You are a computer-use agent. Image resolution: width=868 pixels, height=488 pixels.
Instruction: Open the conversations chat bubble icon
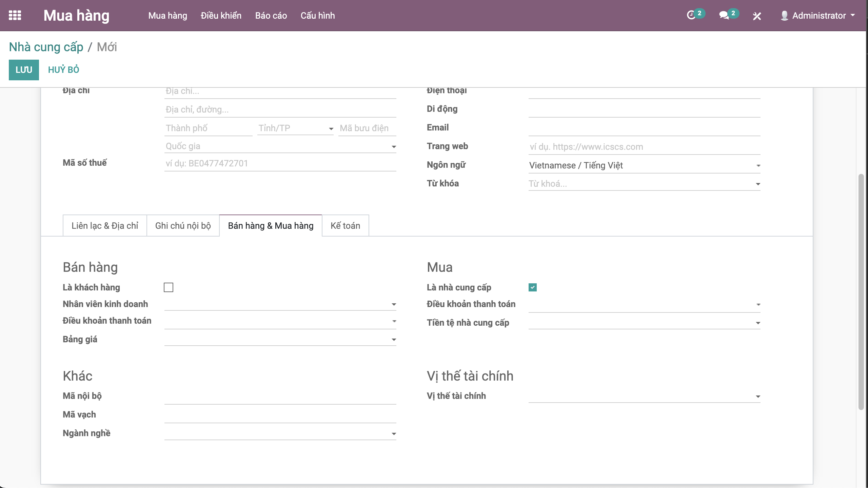724,16
